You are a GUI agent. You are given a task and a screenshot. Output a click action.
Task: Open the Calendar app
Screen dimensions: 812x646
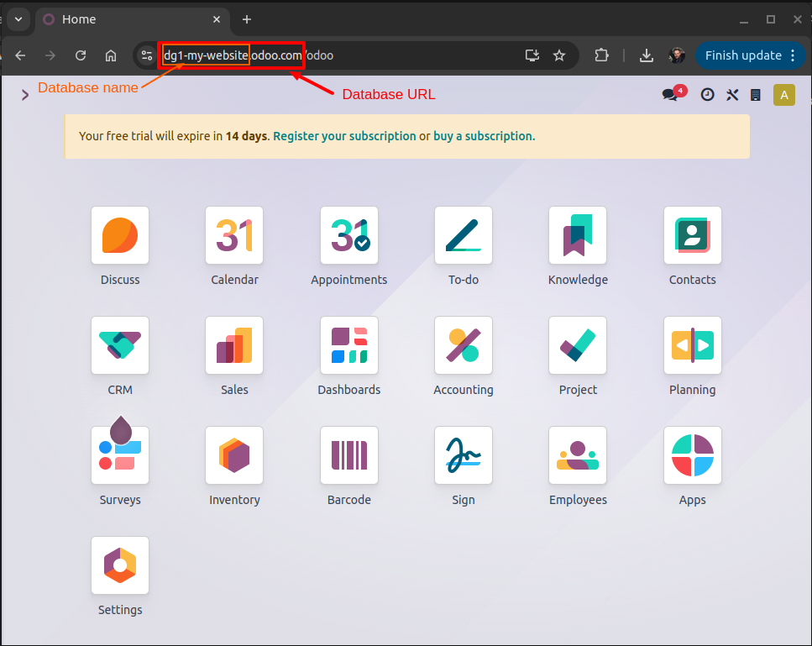click(x=234, y=236)
